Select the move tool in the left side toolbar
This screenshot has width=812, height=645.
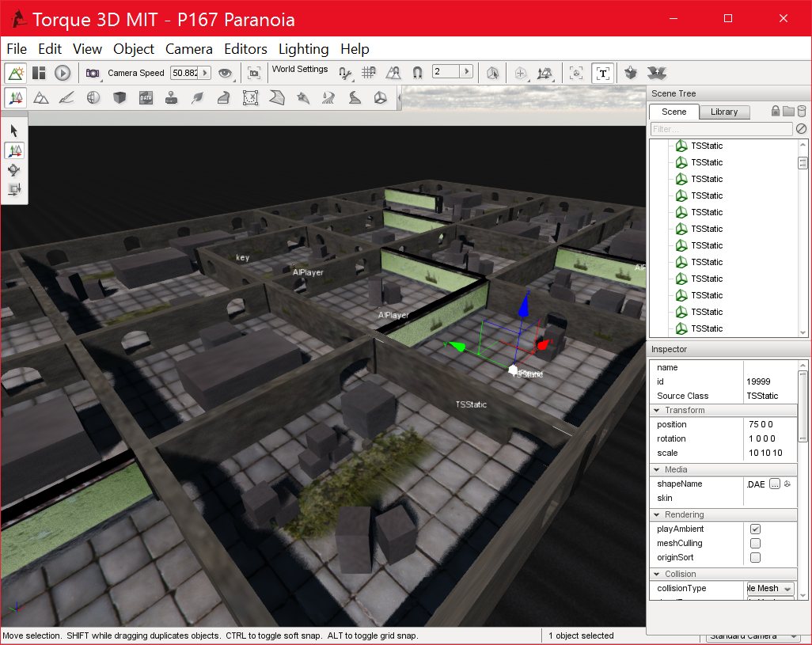pos(13,150)
